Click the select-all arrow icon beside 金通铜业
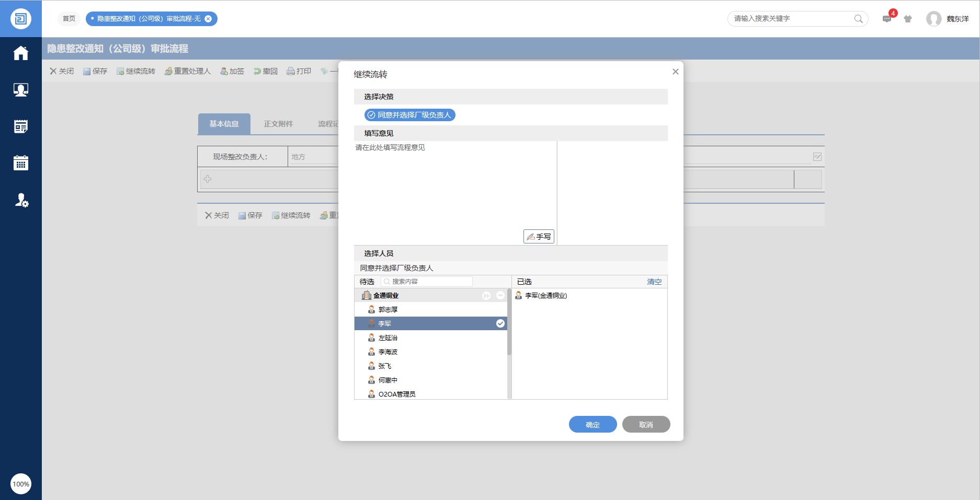Viewport: 980px width, 500px height. [x=486, y=296]
